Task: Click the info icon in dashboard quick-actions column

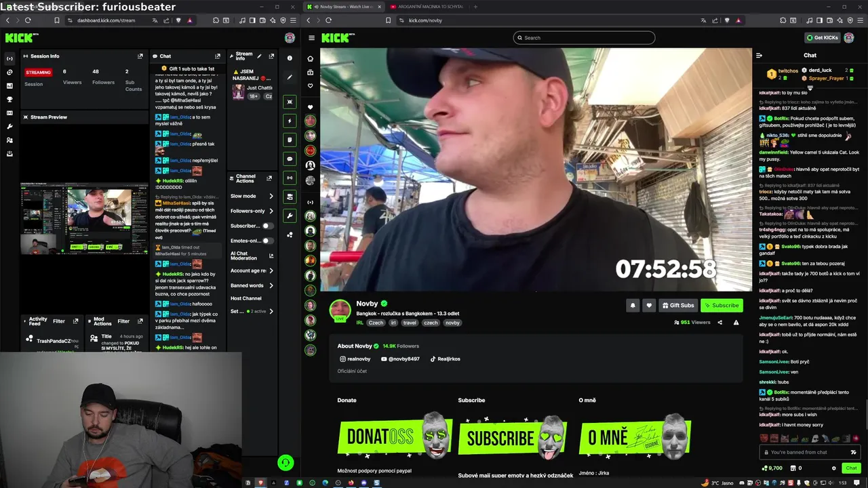Action: pyautogui.click(x=290, y=58)
